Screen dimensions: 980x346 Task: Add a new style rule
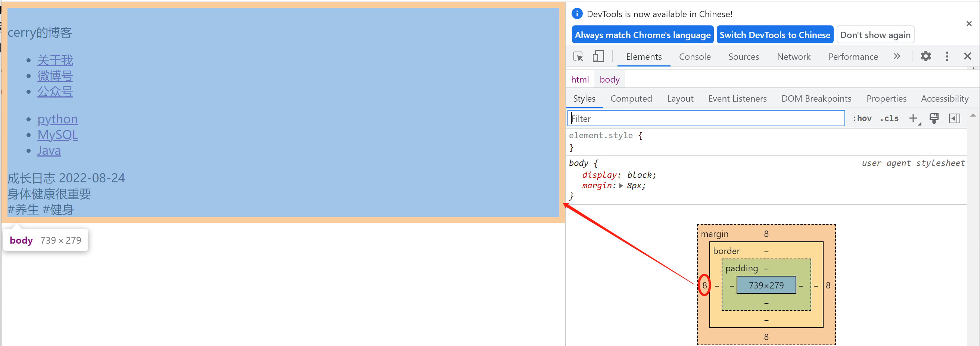pyautogui.click(x=914, y=118)
